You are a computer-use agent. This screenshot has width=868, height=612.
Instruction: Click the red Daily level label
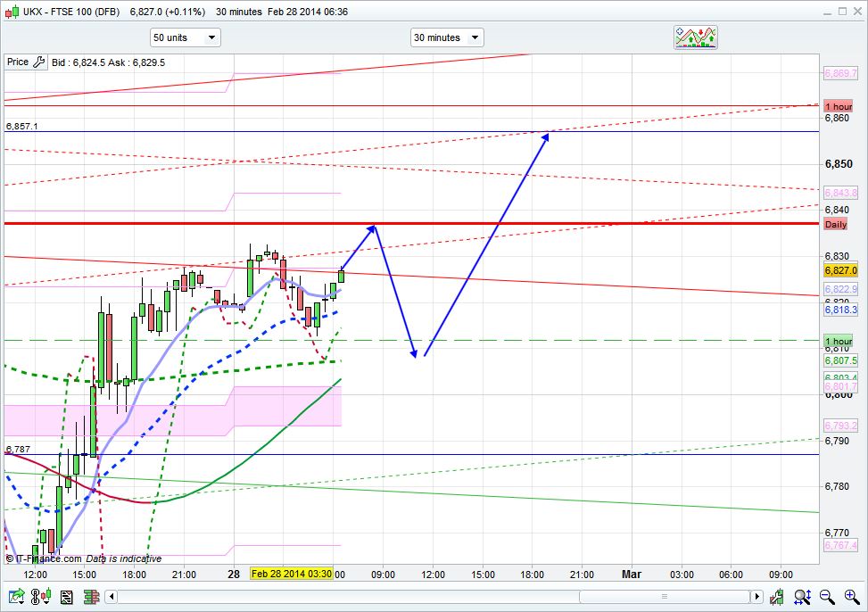[x=836, y=224]
